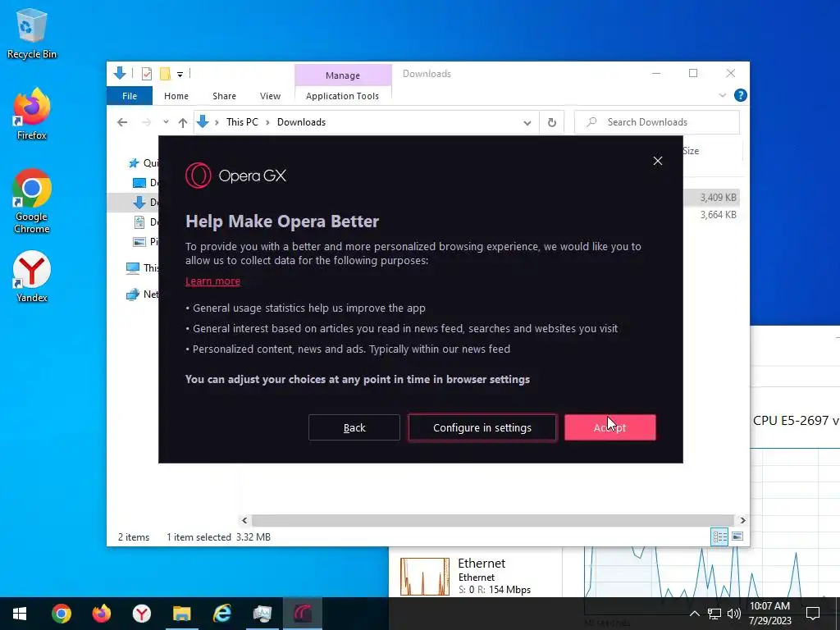This screenshot has width=840, height=630.
Task: Go up one folder level
Action: click(x=183, y=123)
